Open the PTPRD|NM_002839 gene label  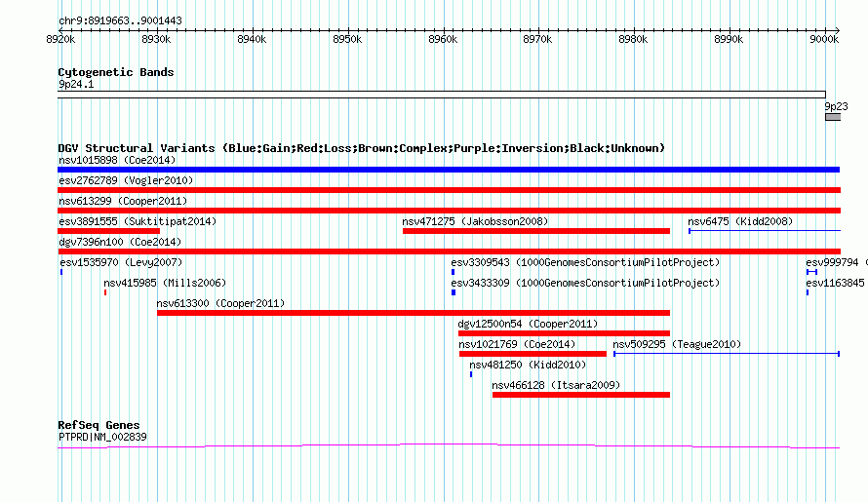(x=102, y=437)
